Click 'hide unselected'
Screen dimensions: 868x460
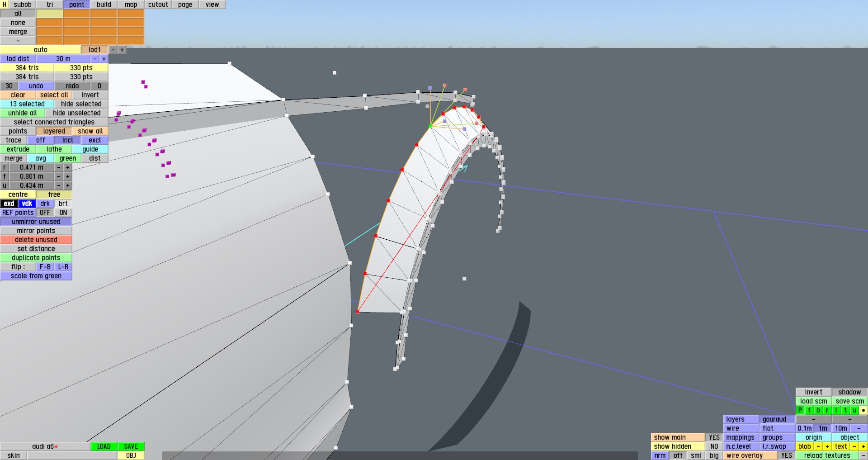click(77, 113)
